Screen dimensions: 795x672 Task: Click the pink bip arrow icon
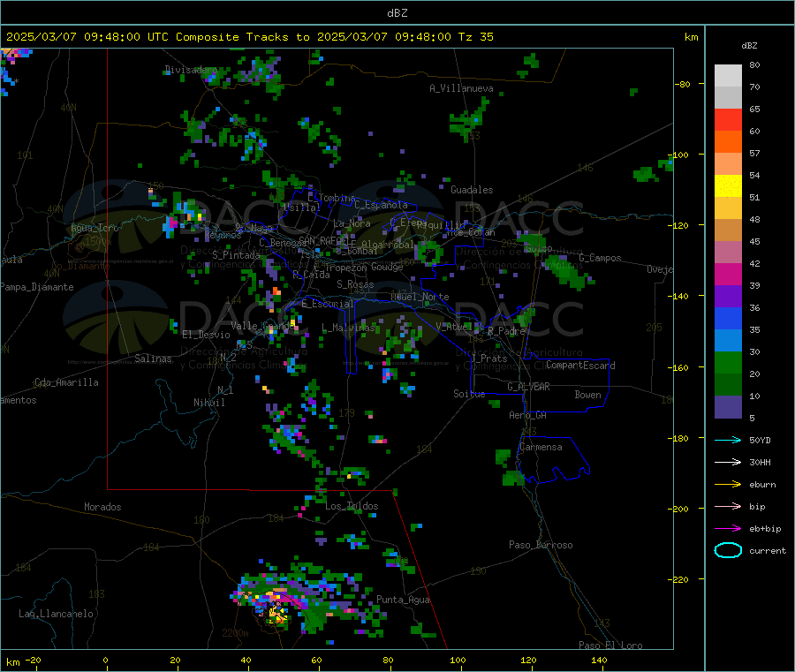728,506
